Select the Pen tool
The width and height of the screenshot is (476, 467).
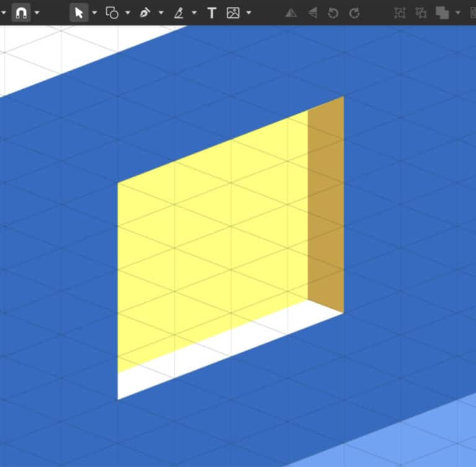145,13
